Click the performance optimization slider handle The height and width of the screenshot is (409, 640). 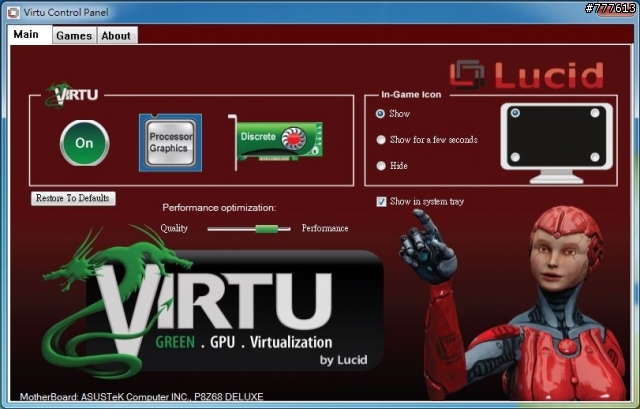tap(267, 229)
